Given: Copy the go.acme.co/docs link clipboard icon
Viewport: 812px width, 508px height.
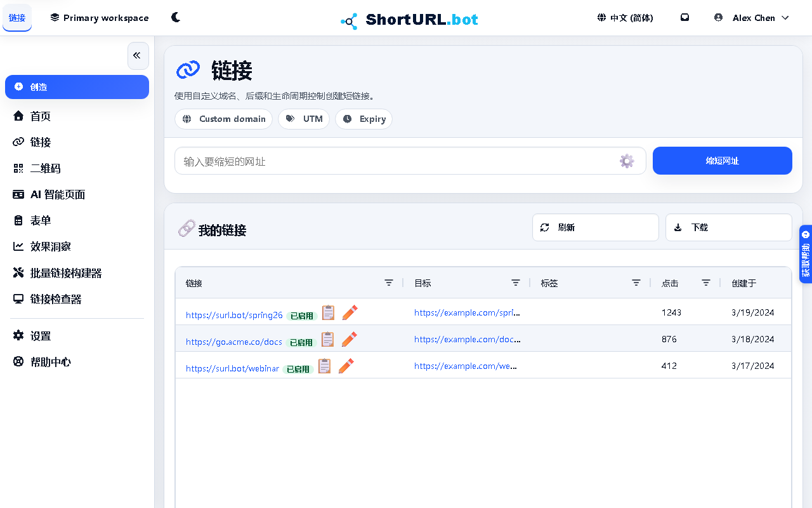Looking at the screenshot, I should (327, 339).
